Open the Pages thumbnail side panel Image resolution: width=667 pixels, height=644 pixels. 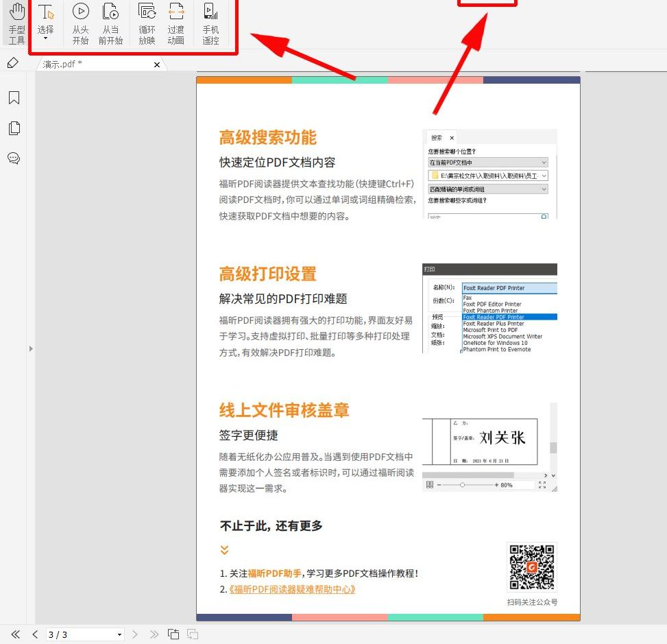[x=14, y=128]
